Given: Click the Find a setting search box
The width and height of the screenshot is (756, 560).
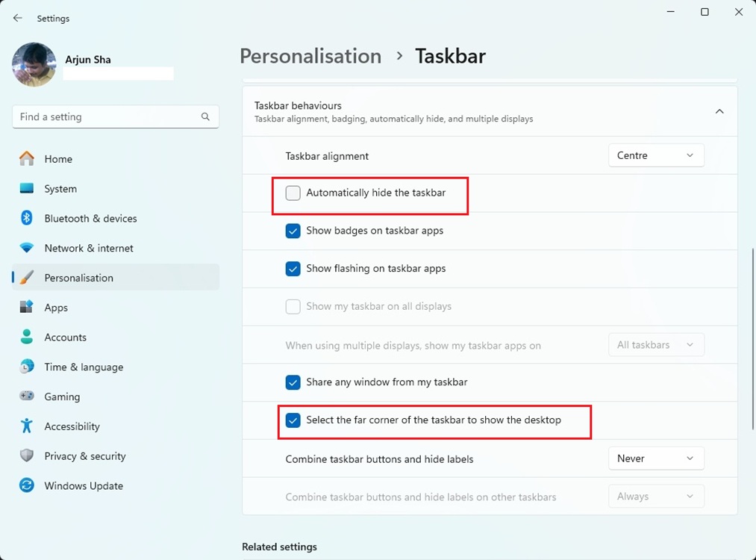Looking at the screenshot, I should point(115,116).
